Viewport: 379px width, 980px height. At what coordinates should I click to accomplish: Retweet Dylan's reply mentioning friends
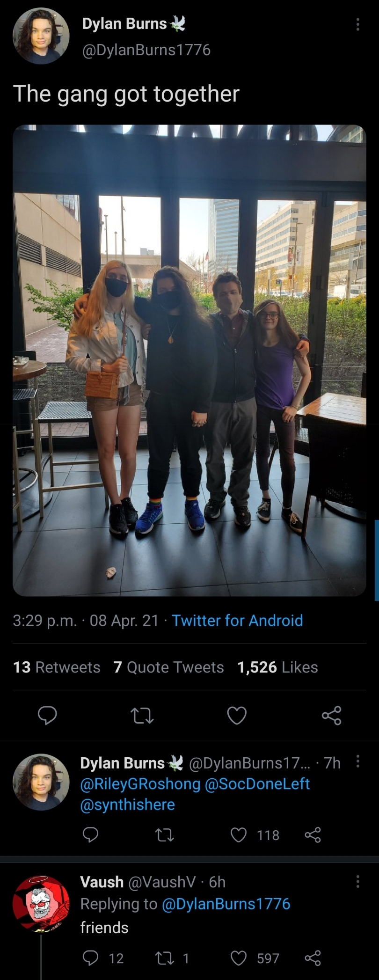pyautogui.click(x=165, y=835)
